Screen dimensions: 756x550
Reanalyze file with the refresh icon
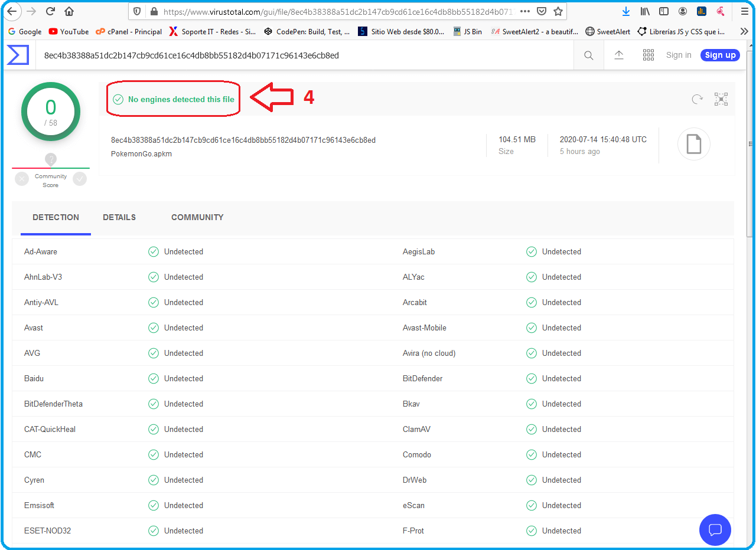click(x=697, y=99)
